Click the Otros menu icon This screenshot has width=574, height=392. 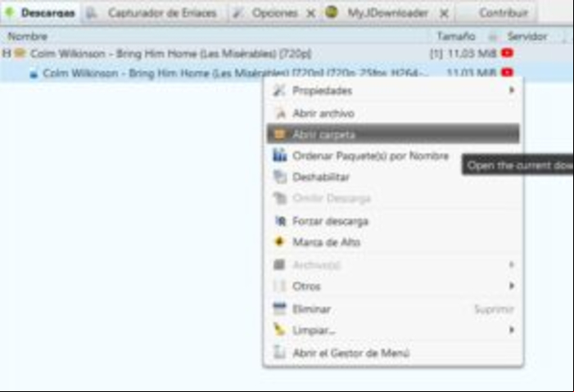coord(280,286)
